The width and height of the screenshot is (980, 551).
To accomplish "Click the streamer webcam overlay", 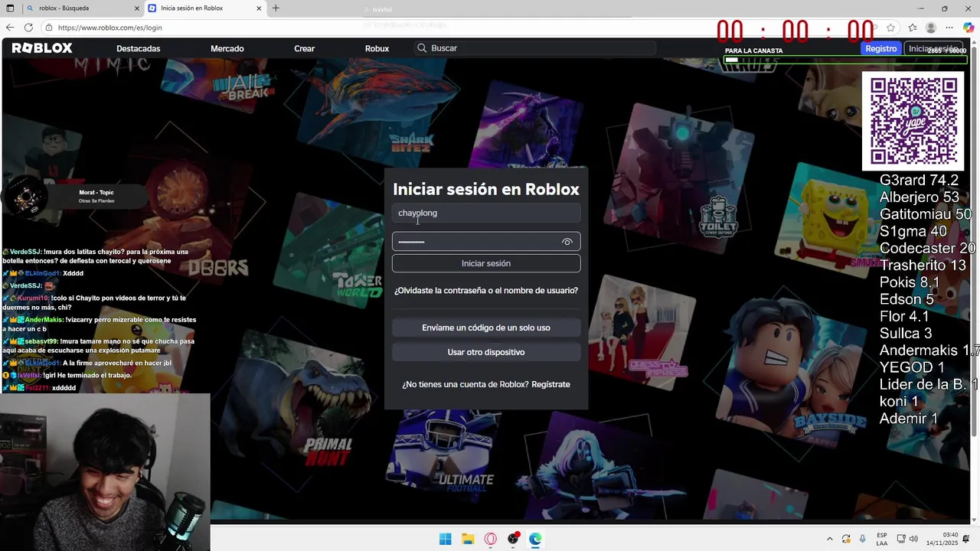I will [x=105, y=472].
